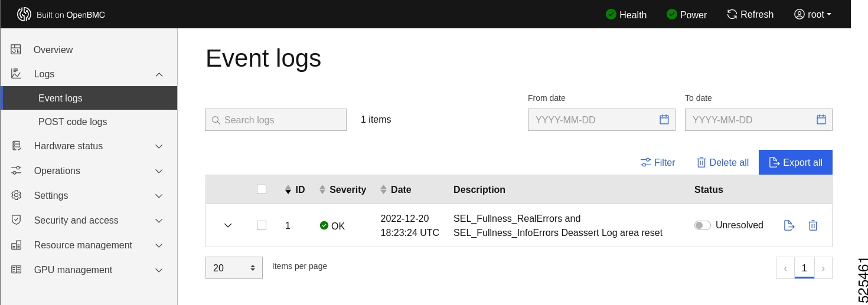868x305 pixels.
Task: Open the From date calendar picker icon
Action: (x=664, y=120)
